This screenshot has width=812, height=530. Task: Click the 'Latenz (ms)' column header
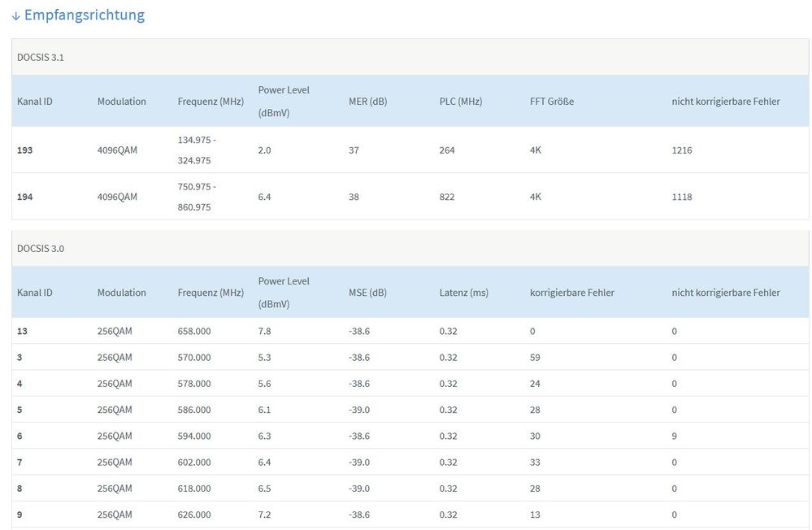(463, 293)
